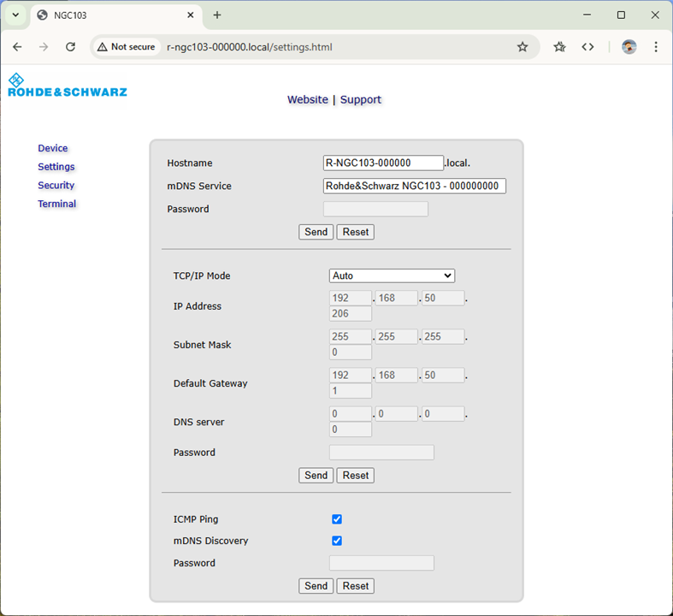The image size is (673, 616).
Task: Click into the Hostname text field
Action: click(x=383, y=163)
